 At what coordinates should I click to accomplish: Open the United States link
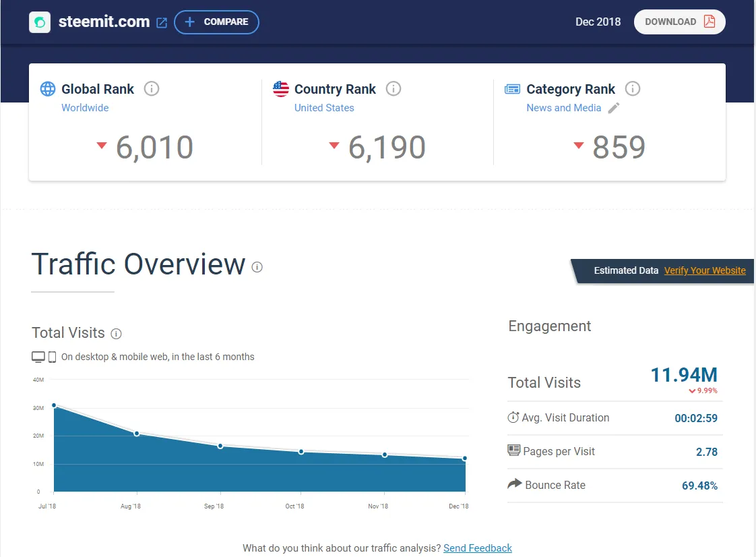(x=324, y=108)
